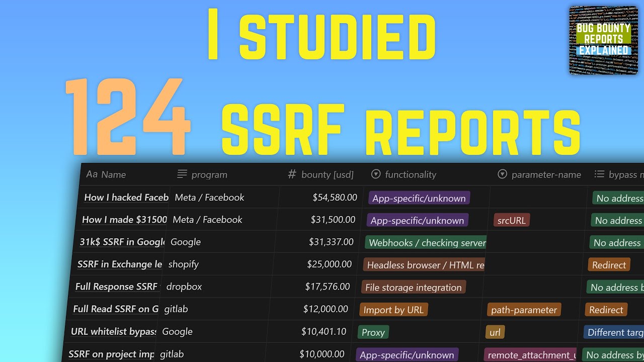Select the # icon on bounty [usd] header
Screen dimensions: 644x362
point(292,174)
